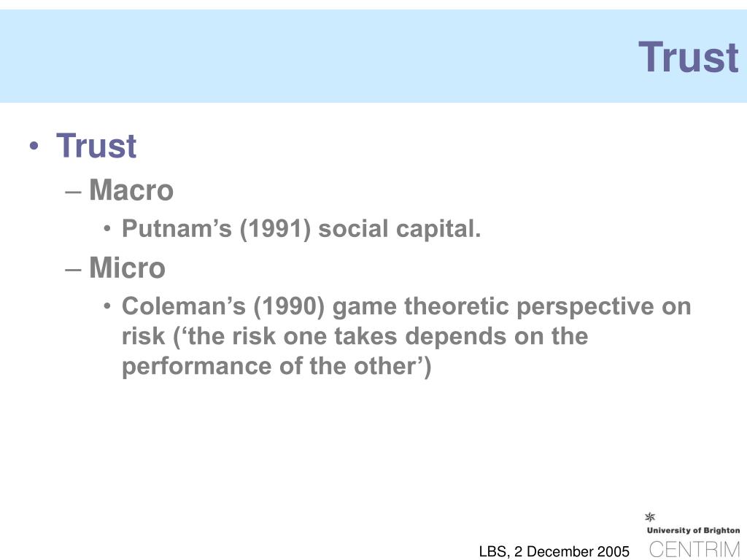Select the text Putnam's (1991) social capital

301,229
